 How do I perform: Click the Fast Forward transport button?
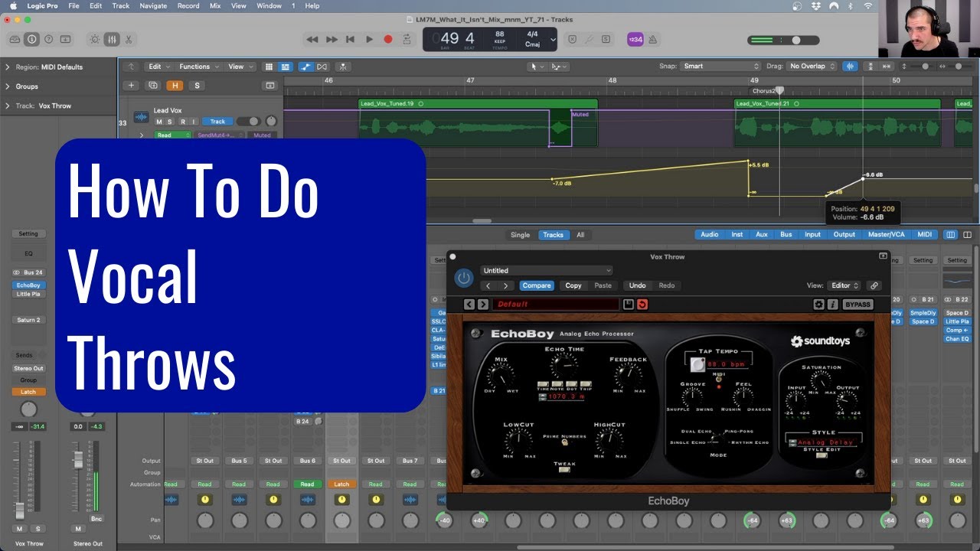click(332, 39)
